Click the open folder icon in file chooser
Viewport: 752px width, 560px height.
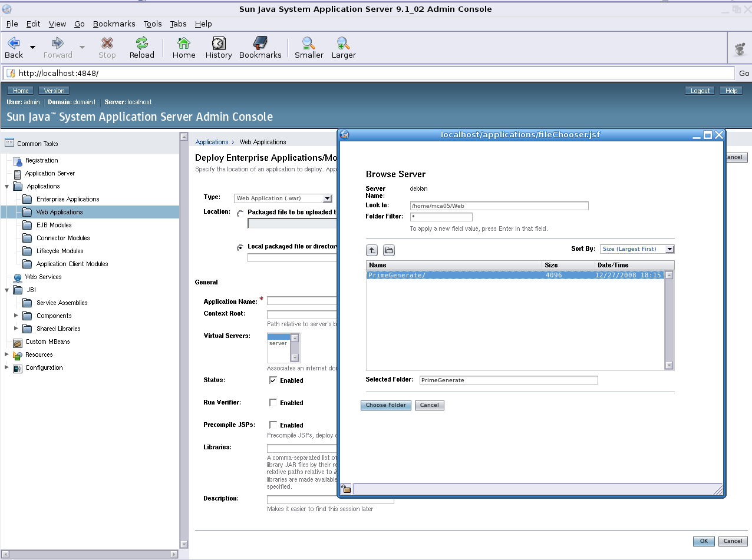pos(389,250)
